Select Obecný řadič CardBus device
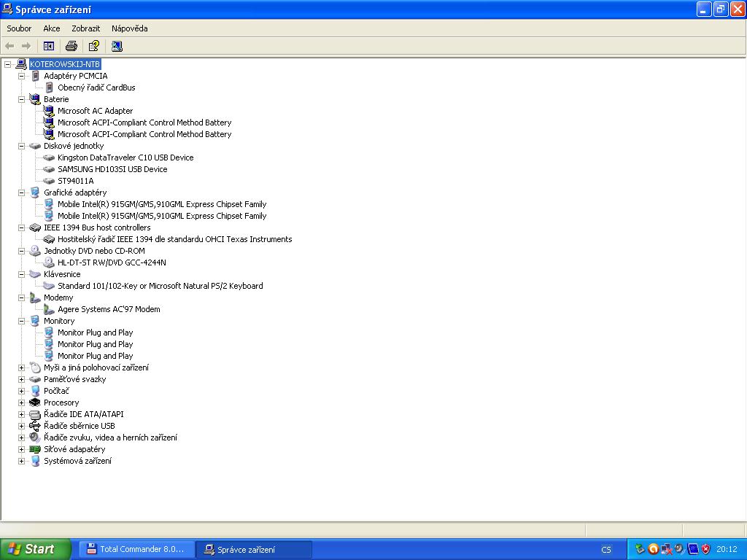747x560 pixels. coord(96,87)
